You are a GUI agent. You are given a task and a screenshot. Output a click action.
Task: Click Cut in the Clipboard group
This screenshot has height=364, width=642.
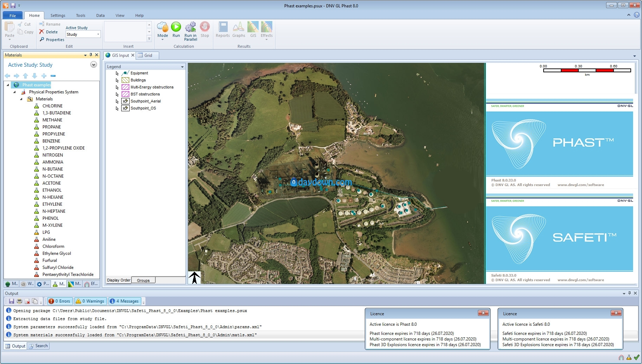(24, 24)
